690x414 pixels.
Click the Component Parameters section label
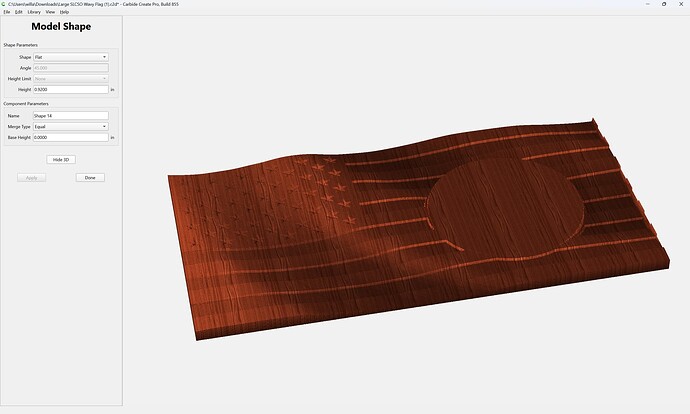click(26, 104)
